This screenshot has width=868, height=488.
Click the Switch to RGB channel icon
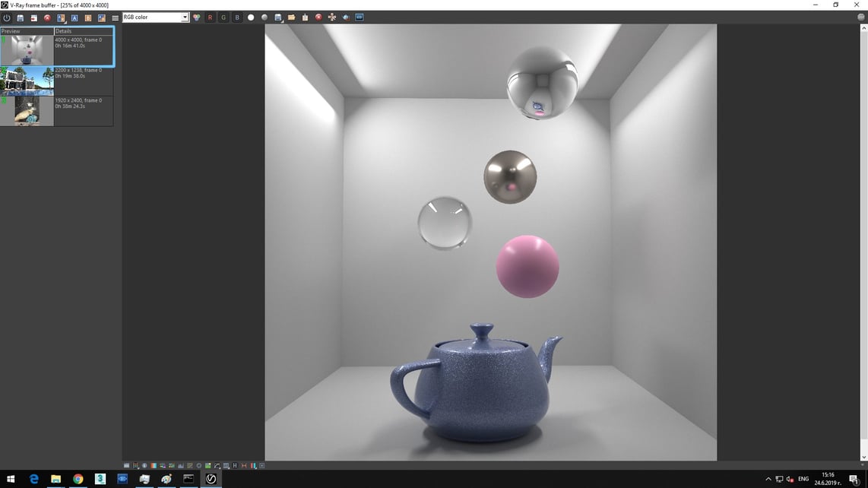pyautogui.click(x=197, y=17)
